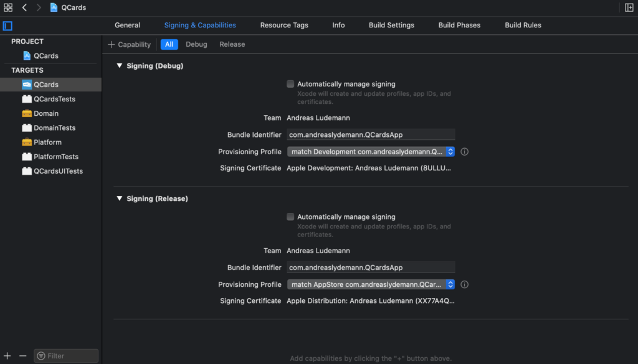
Task: Click the QCards breadcrumb title
Action: 74,7
